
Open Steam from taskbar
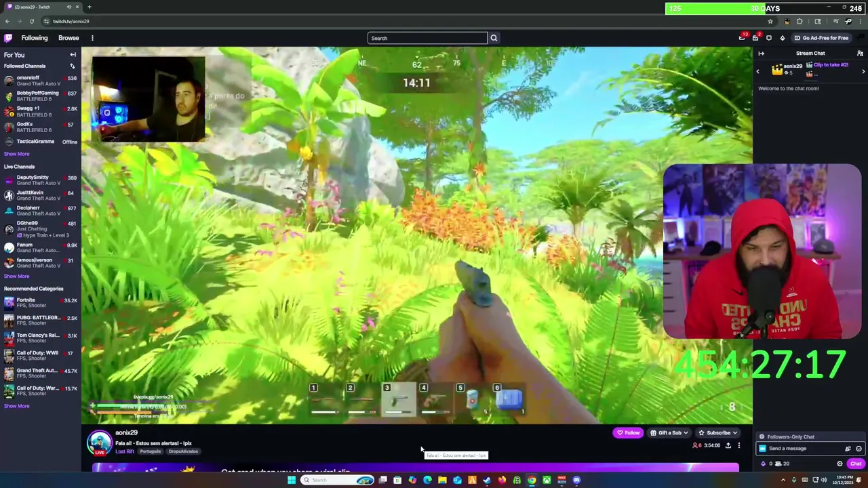tap(487, 480)
